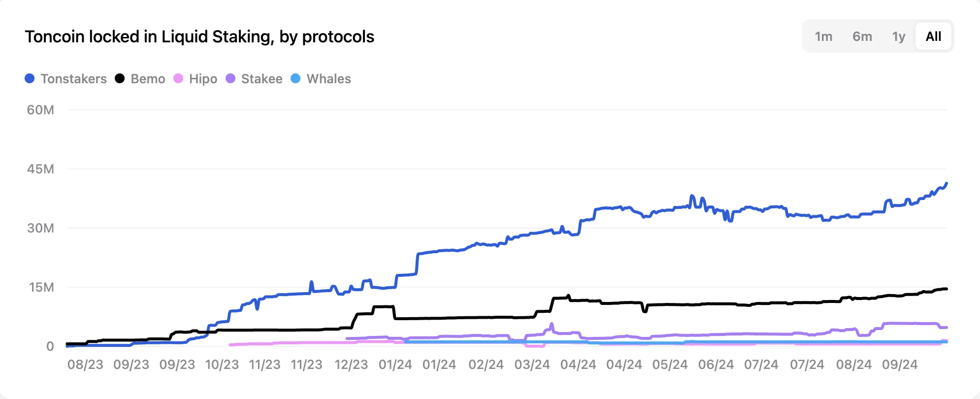This screenshot has width=980, height=399.
Task: Click the Stakee legend label text
Action: click(x=261, y=78)
